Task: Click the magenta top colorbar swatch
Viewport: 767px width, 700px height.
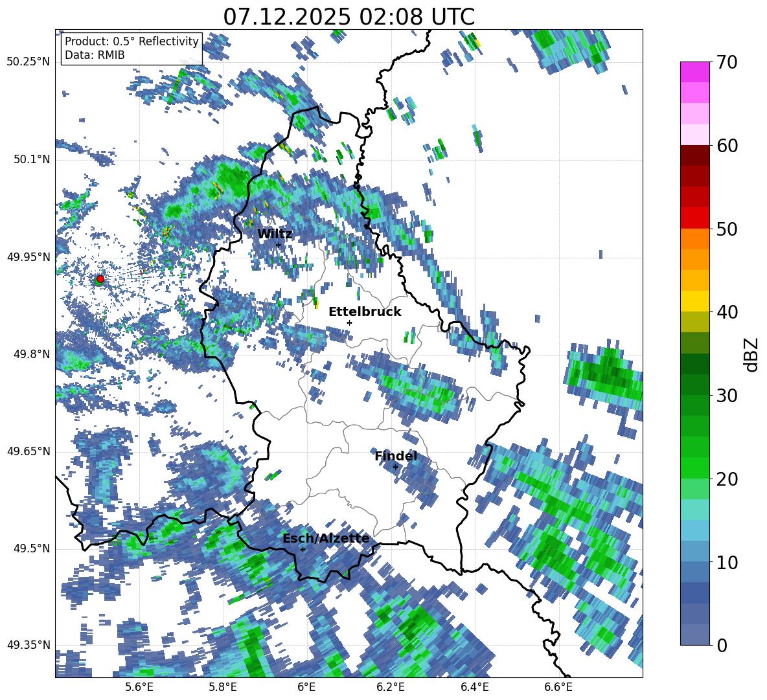Action: 694,72
